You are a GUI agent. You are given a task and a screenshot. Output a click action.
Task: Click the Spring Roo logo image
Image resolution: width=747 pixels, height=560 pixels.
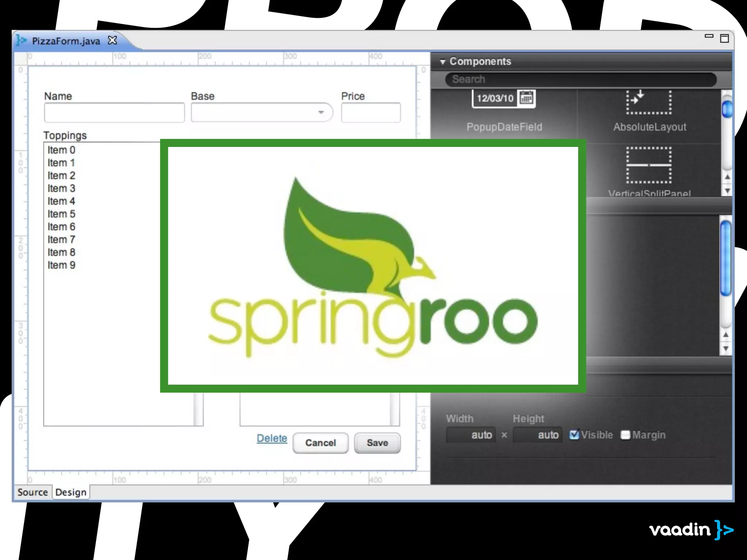click(373, 266)
